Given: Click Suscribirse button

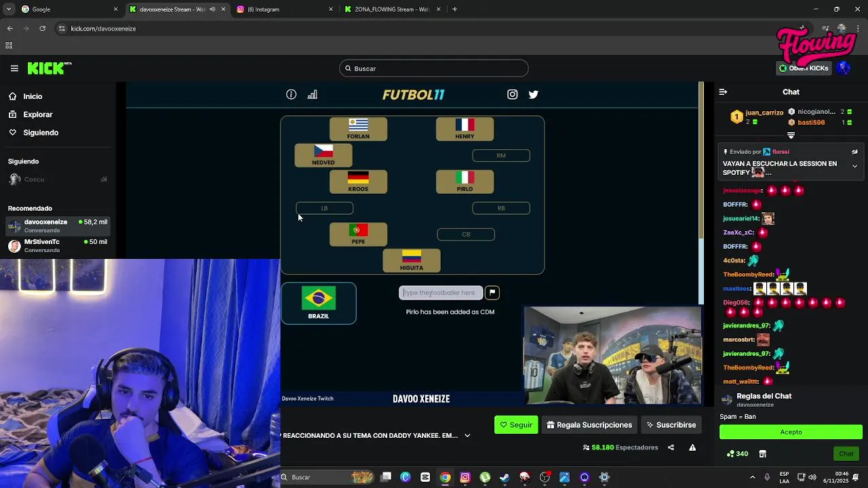Looking at the screenshot, I should click(x=671, y=425).
